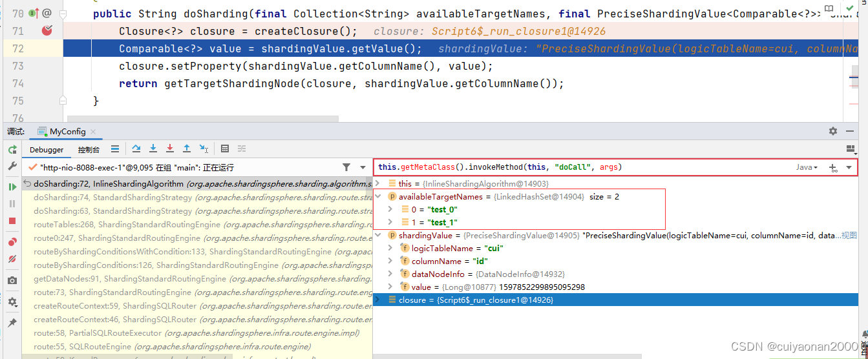Click the Step Into icon
868x359 pixels.
pos(153,149)
